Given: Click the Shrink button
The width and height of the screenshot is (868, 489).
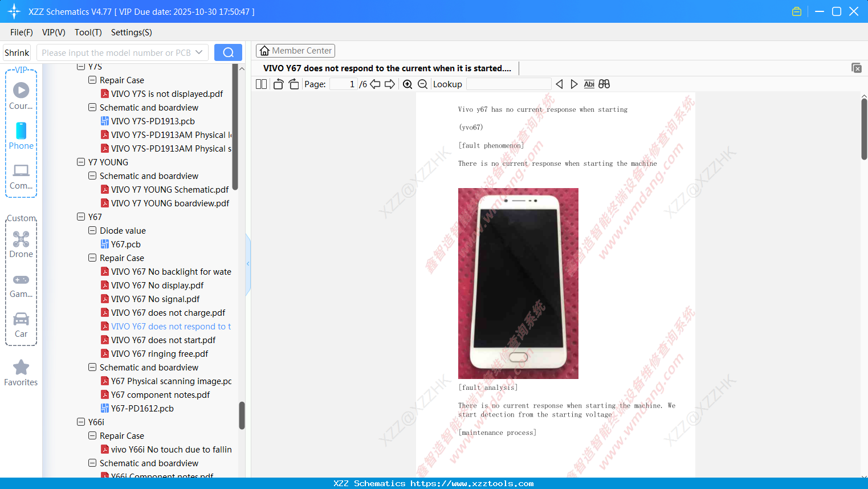Looking at the screenshot, I should (17, 52).
